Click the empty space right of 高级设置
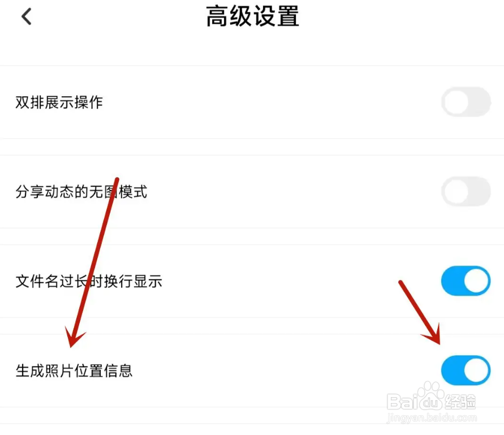Viewport: 504px width, 435px height. click(x=402, y=16)
